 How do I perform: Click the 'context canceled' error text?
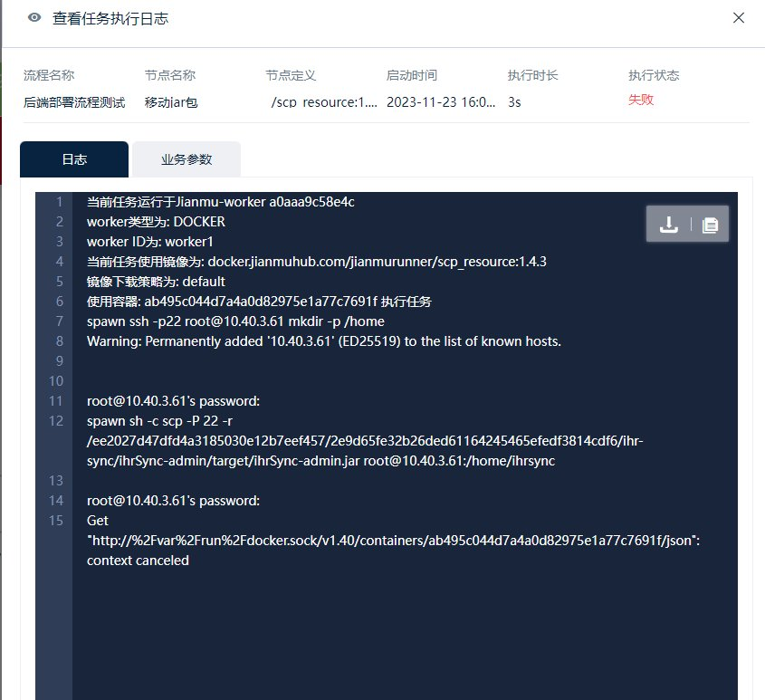(x=138, y=561)
